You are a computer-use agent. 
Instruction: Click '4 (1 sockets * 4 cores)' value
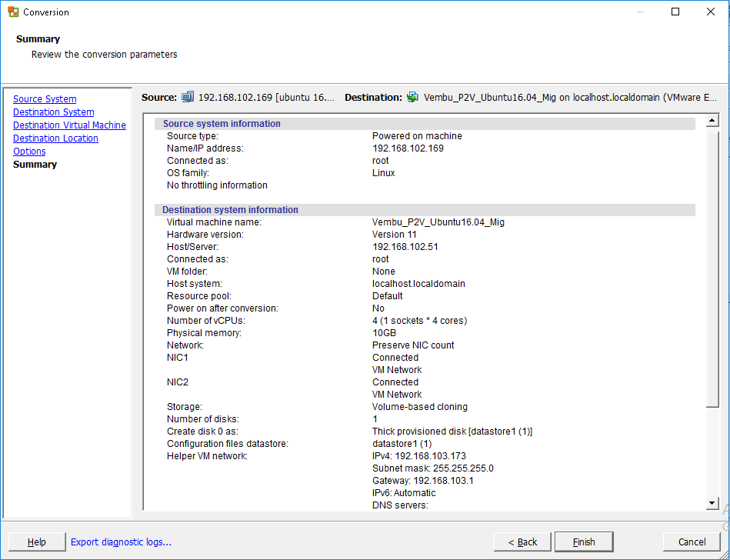click(x=419, y=320)
